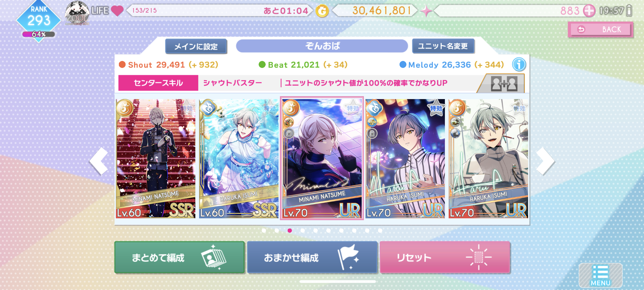Image resolution: width=644 pixels, height=290 pixels.
Task: Tap the rank 64% progress bar
Action: 39,34
